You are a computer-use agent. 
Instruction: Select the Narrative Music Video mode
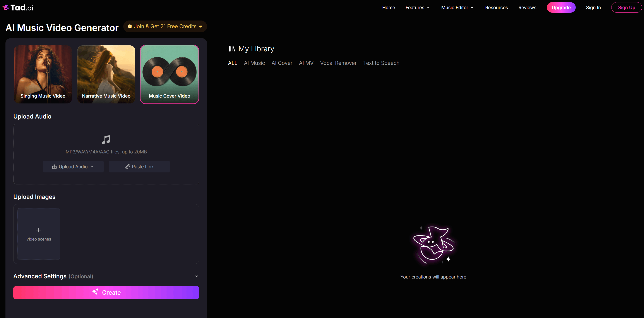click(x=106, y=74)
